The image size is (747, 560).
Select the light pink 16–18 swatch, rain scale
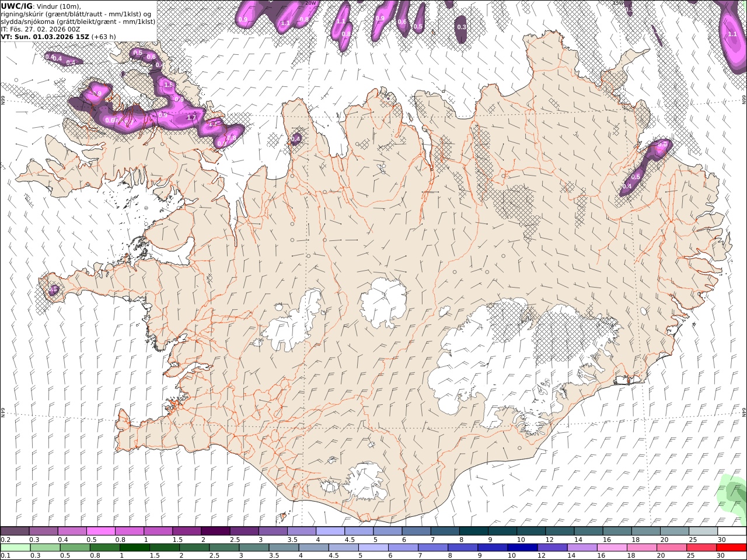coord(612,548)
